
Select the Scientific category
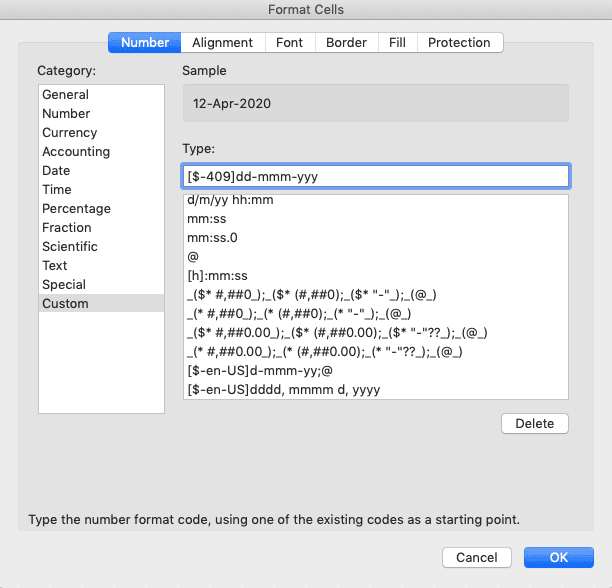click(101, 247)
